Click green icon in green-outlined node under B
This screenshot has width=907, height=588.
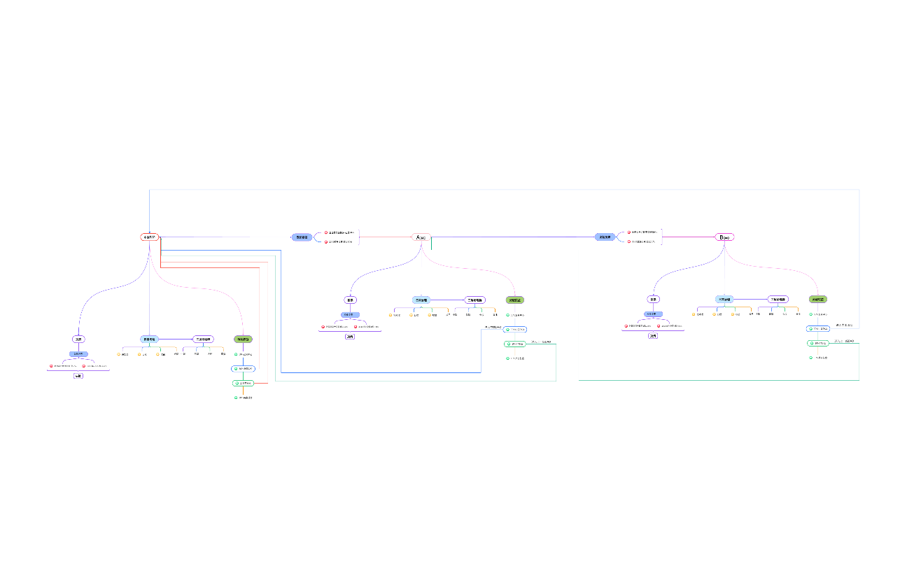810,343
